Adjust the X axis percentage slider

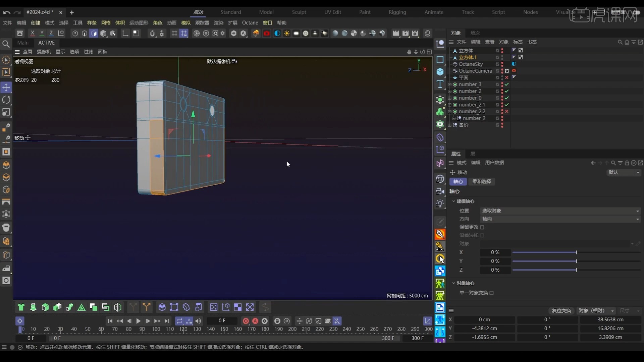(576, 252)
